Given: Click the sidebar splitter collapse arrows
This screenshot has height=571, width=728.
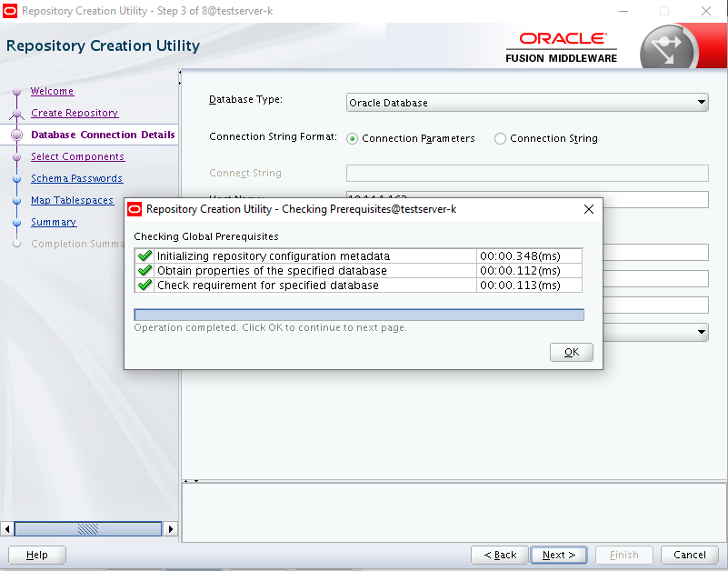Looking at the screenshot, I should tap(180, 77).
